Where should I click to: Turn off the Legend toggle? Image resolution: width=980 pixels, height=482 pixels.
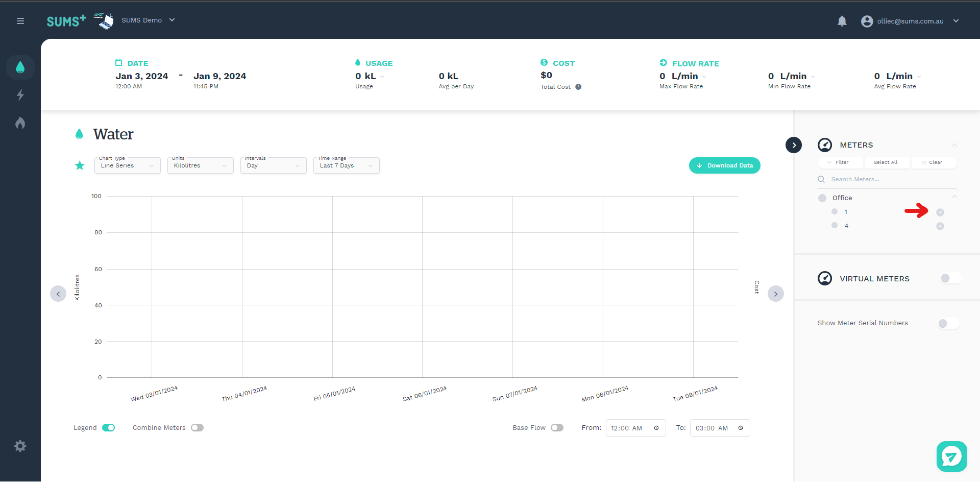coord(108,428)
